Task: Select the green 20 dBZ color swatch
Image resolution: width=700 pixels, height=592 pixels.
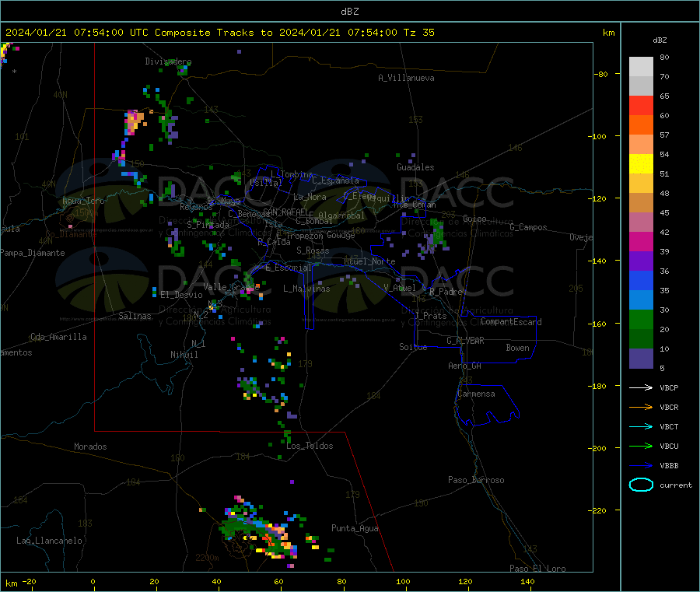Action: pos(641,319)
